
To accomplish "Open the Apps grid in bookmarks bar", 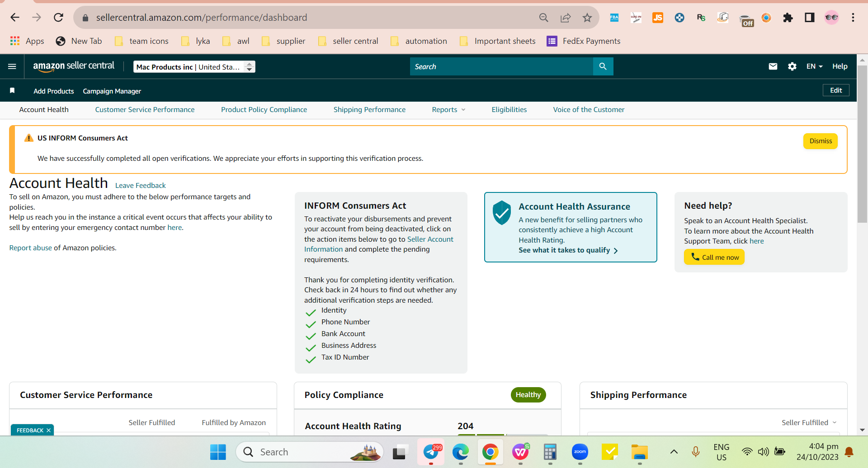I will pos(27,41).
